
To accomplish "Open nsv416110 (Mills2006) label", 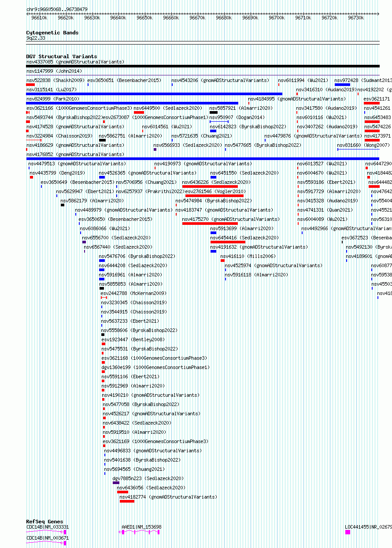I will (248, 256).
